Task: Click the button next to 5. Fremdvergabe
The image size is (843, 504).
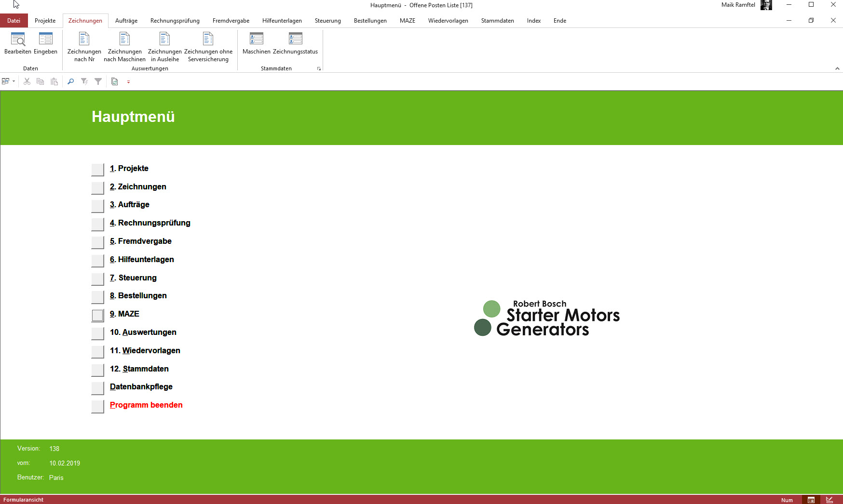Action: 97,242
